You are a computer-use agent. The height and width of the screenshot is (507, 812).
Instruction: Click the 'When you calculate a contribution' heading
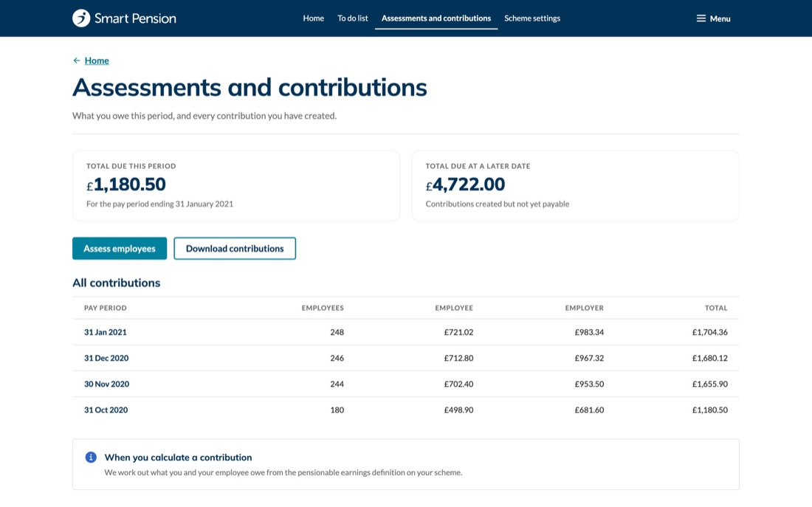[178, 458]
